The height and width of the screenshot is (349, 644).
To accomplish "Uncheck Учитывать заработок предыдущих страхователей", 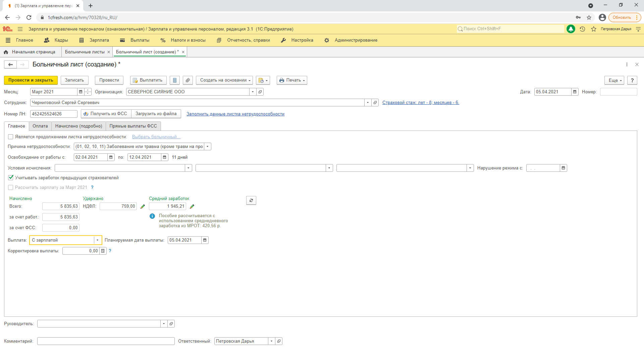I will [11, 178].
